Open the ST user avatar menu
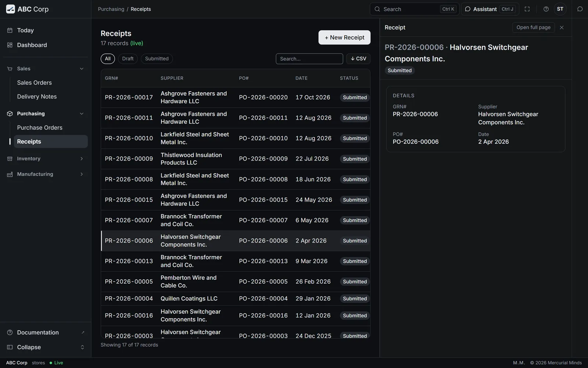 point(560,9)
